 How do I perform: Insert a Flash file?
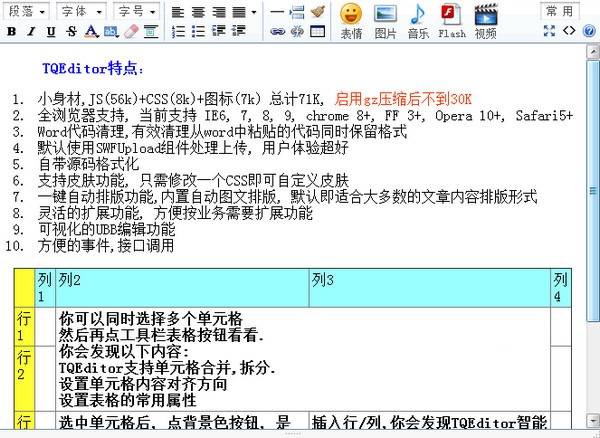tap(452, 21)
